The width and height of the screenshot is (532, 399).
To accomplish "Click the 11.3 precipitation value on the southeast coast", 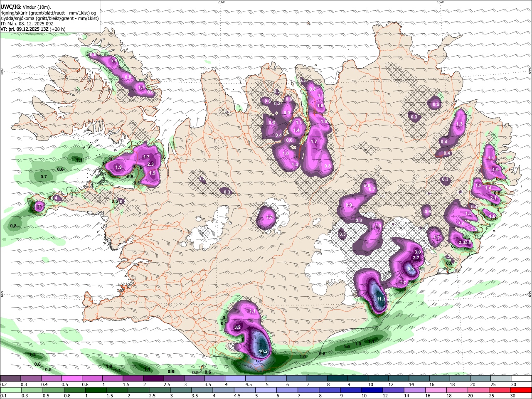I will pos(381,299).
